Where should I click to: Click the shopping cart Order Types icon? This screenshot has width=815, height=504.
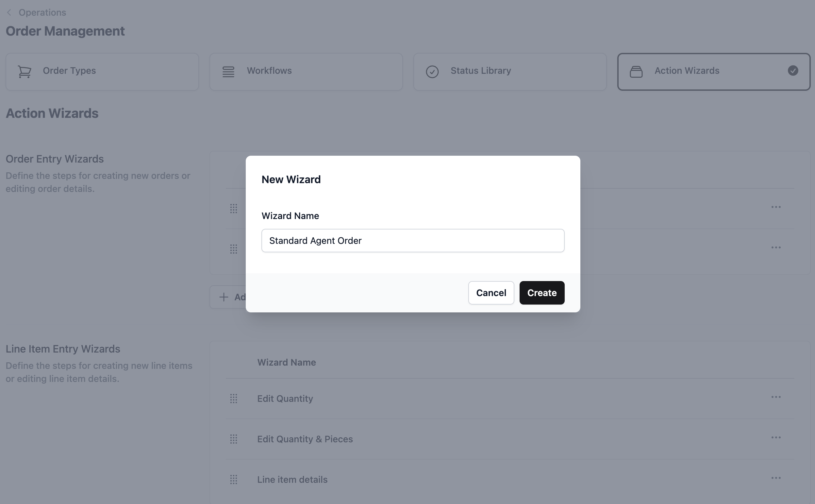click(x=25, y=71)
